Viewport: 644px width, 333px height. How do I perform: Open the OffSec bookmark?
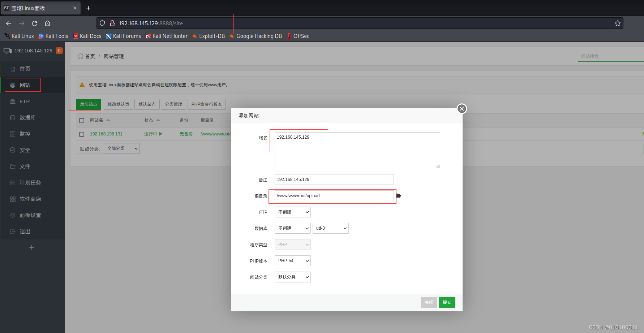(x=298, y=36)
